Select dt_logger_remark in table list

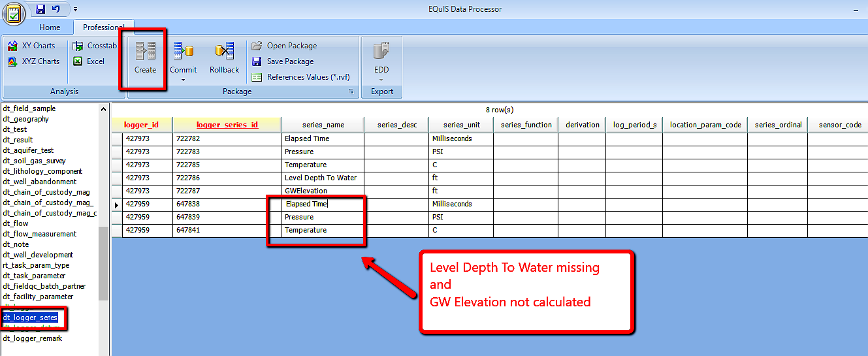[x=33, y=338]
